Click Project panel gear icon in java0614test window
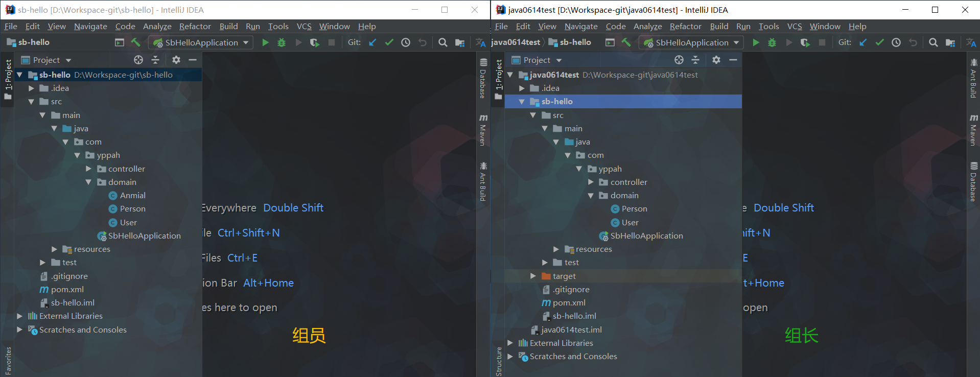980x377 pixels. tap(716, 60)
